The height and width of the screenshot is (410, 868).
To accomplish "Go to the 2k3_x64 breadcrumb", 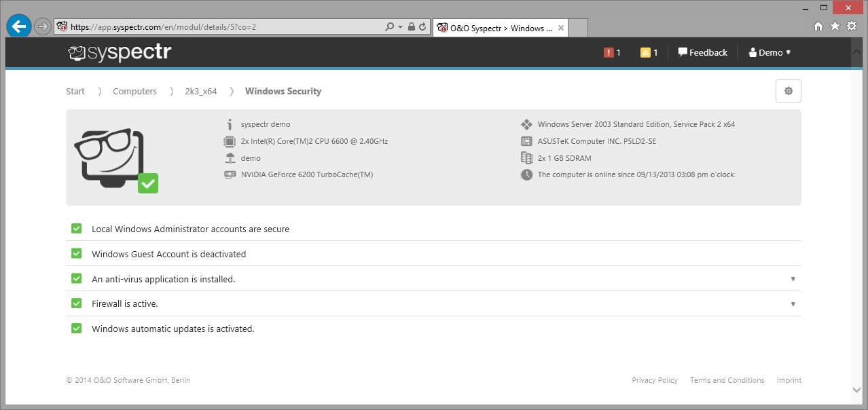I will (201, 91).
